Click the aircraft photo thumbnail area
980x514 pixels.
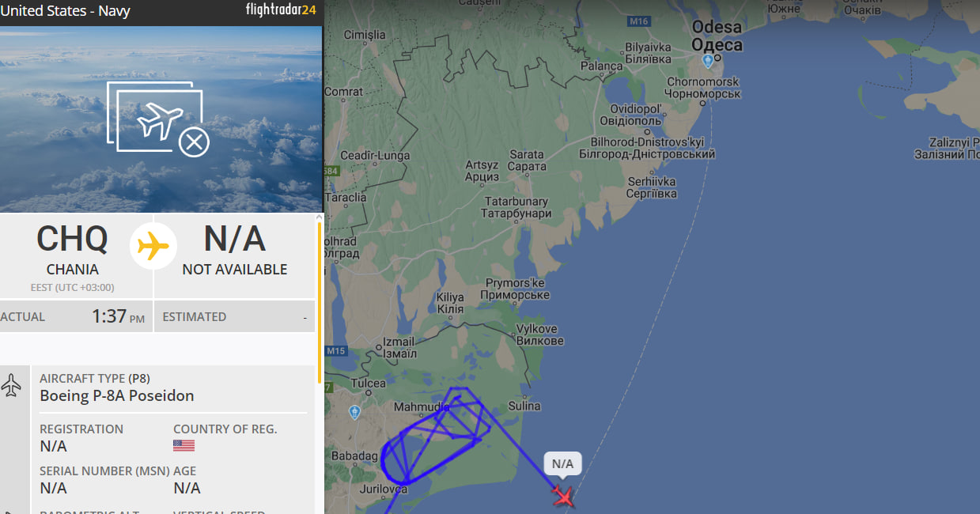[161, 119]
